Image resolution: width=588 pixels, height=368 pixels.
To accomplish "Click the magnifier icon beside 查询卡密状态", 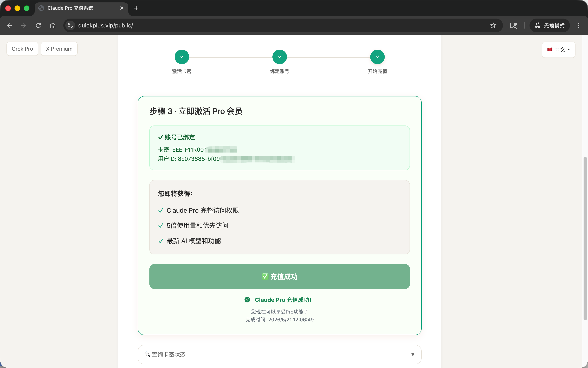I will click(147, 354).
